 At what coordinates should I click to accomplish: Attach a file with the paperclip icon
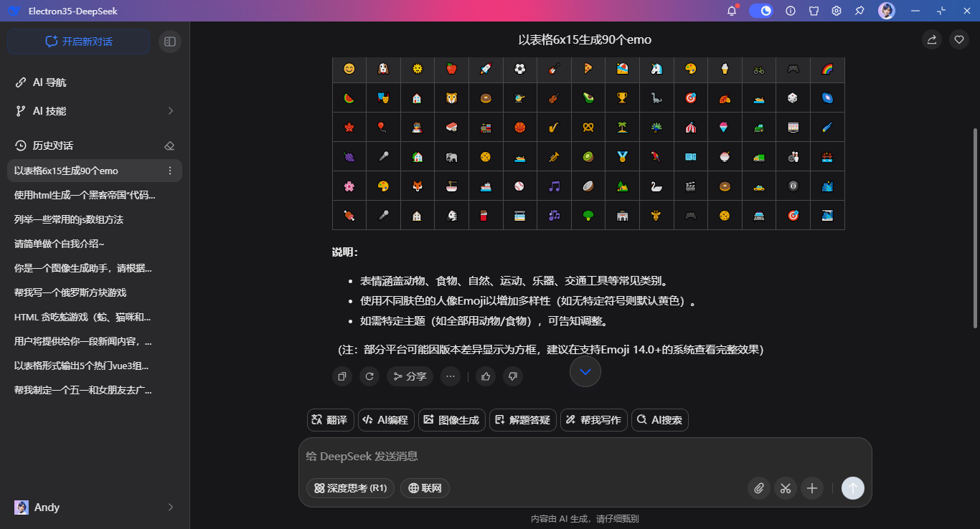[x=758, y=488]
